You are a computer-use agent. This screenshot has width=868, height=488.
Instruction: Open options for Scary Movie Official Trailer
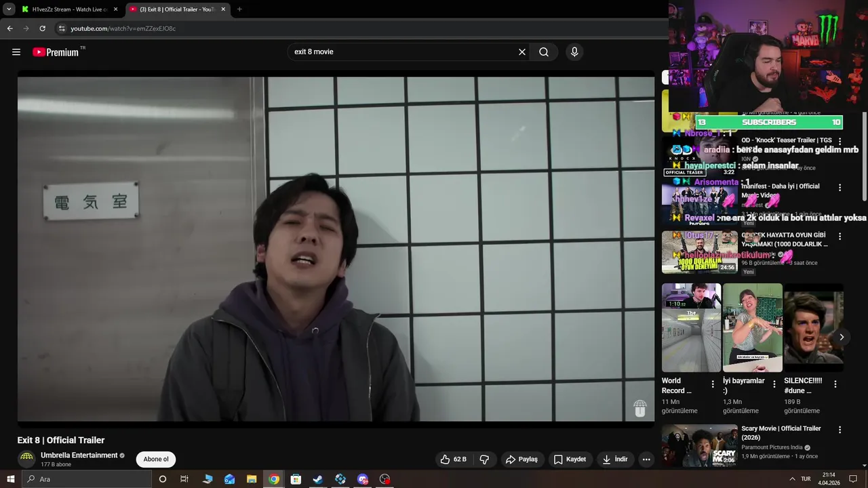840,430
